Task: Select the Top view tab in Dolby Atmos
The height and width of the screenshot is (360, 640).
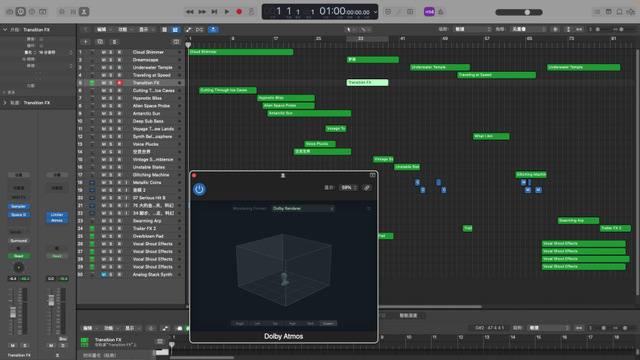Action: click(x=275, y=323)
